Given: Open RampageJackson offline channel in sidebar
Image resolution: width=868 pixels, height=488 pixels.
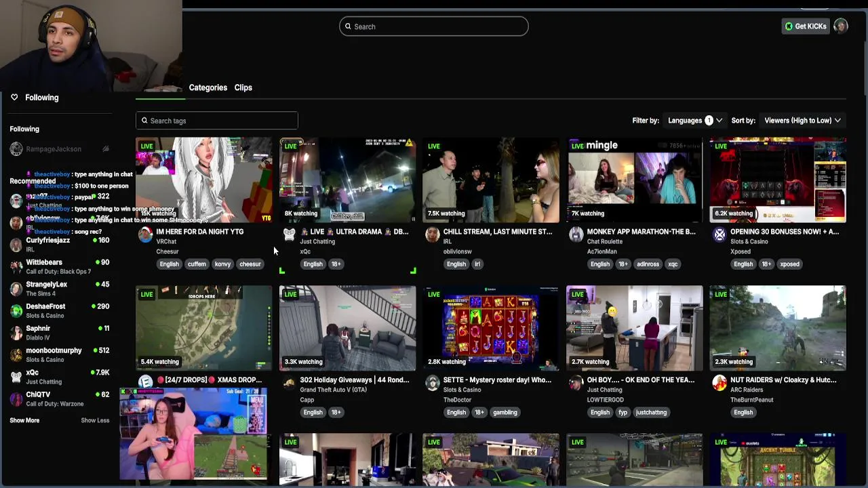Looking at the screenshot, I should point(60,149).
